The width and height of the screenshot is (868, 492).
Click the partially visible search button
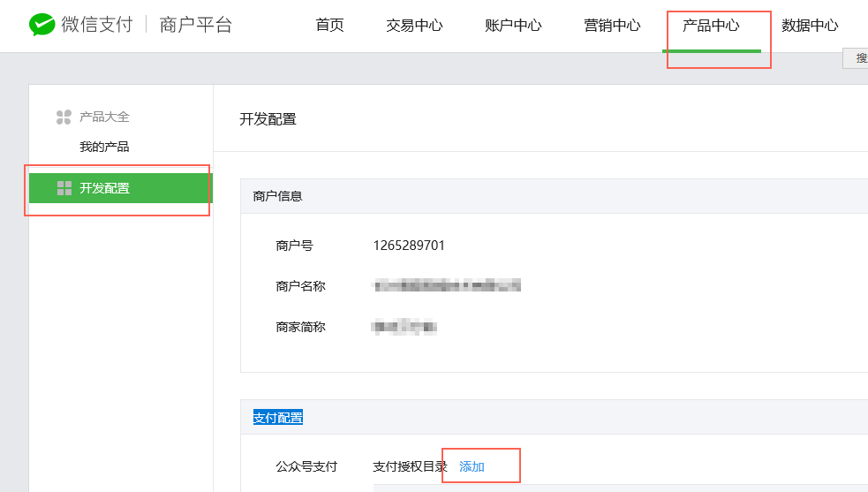pos(858,58)
